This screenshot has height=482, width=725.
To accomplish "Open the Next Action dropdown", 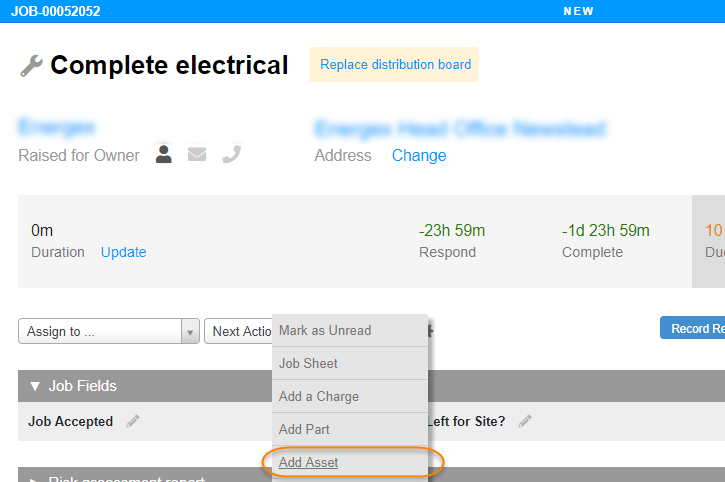I will pos(239,332).
